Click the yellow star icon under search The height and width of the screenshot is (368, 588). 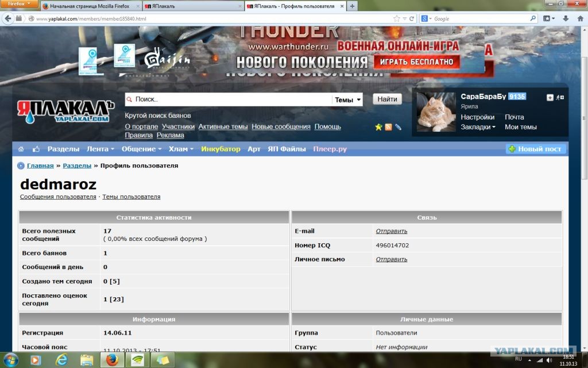point(378,127)
